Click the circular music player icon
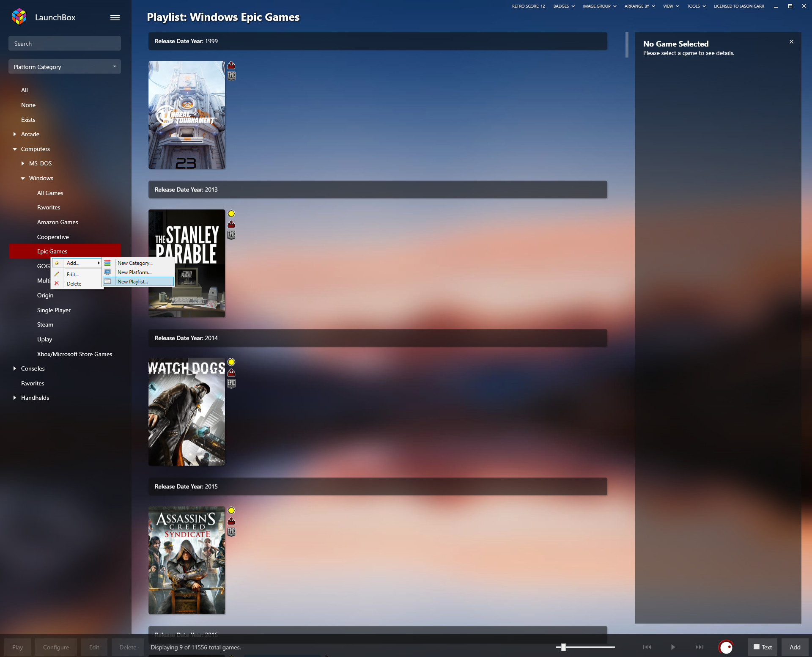This screenshot has width=812, height=657. (726, 647)
